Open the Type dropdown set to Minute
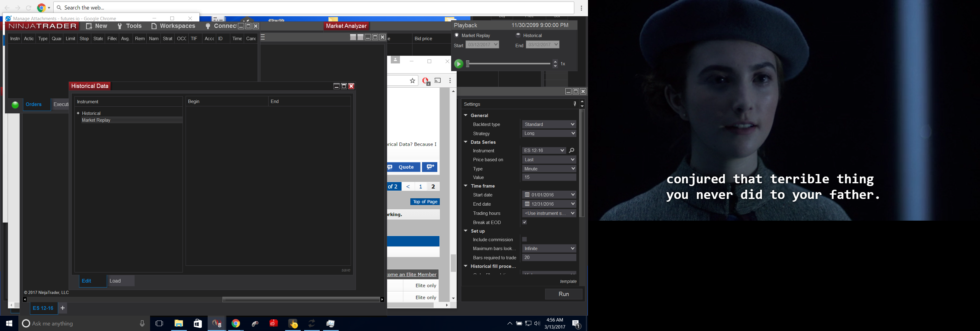The height and width of the screenshot is (331, 980). (549, 169)
